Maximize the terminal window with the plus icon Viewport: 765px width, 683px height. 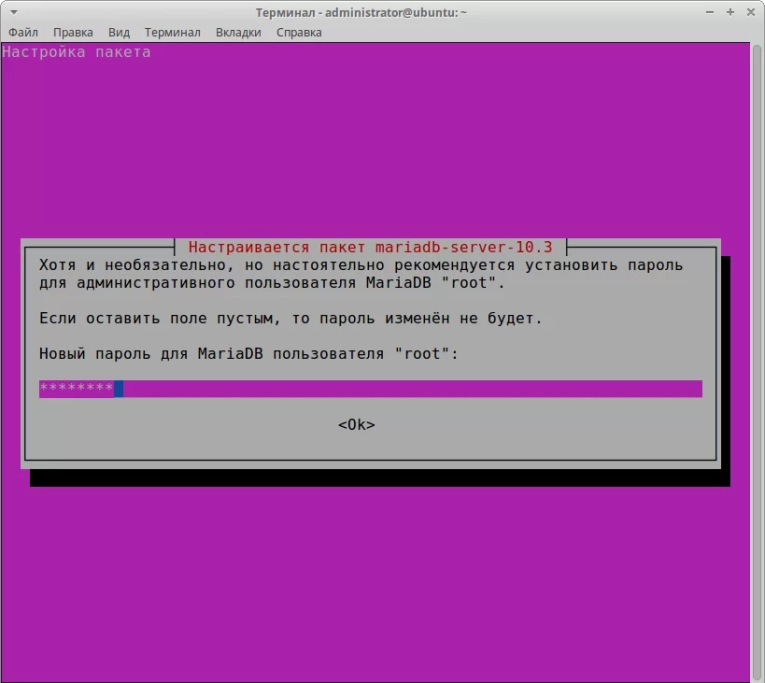[x=730, y=12]
